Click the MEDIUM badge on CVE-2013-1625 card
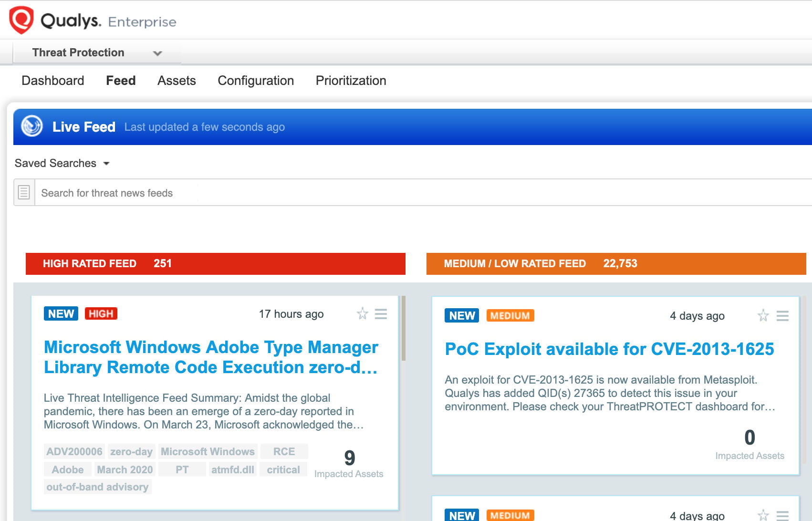The image size is (812, 521). click(x=510, y=315)
